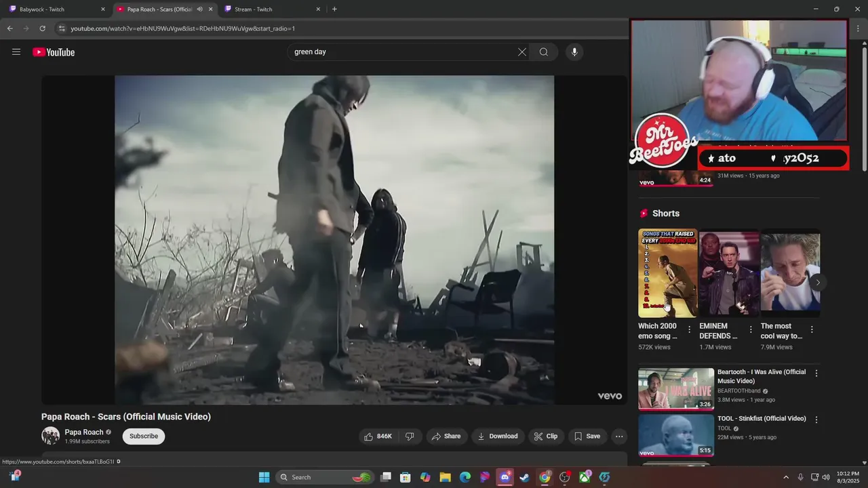Focus the YouTube URL address bar
The width and height of the screenshot is (868, 488).
[339, 28]
